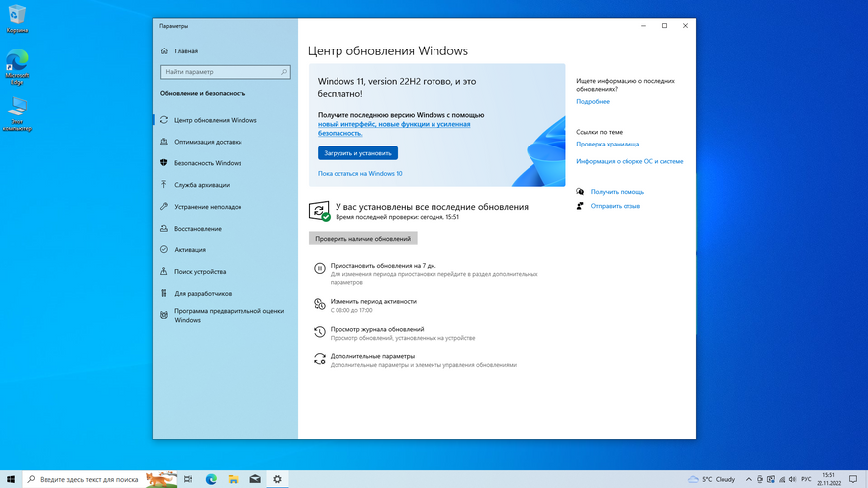The height and width of the screenshot is (488, 868).
Task: Open Проверка хранилища link
Action: coord(608,144)
